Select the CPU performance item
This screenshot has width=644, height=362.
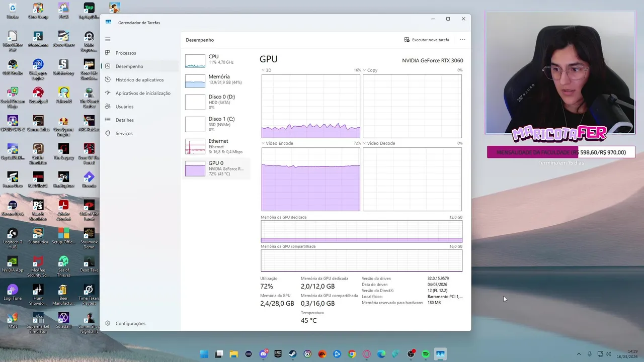point(216,60)
